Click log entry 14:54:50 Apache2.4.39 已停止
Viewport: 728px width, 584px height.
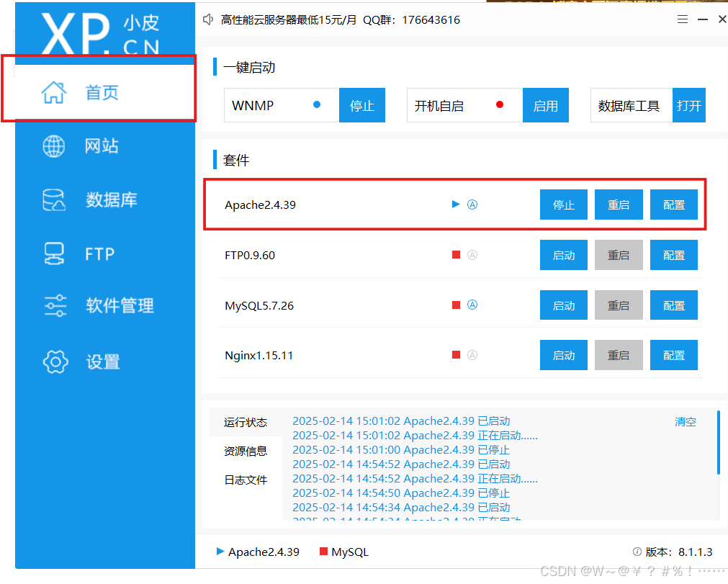[x=401, y=493]
